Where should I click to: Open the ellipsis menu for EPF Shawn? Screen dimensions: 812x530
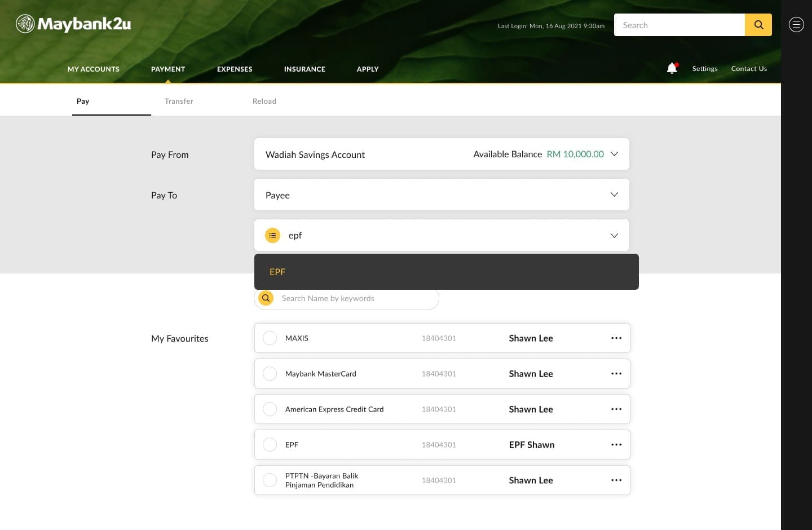click(616, 444)
